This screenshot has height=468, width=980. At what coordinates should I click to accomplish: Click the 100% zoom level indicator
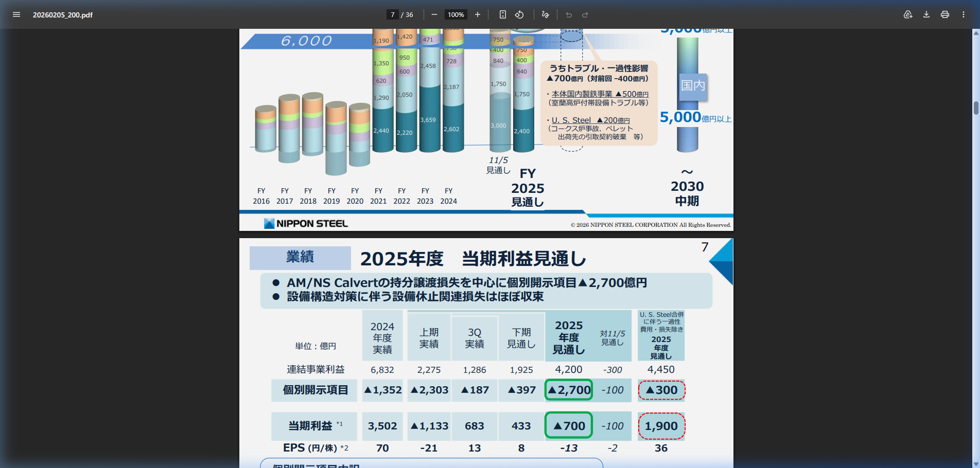pos(455,14)
